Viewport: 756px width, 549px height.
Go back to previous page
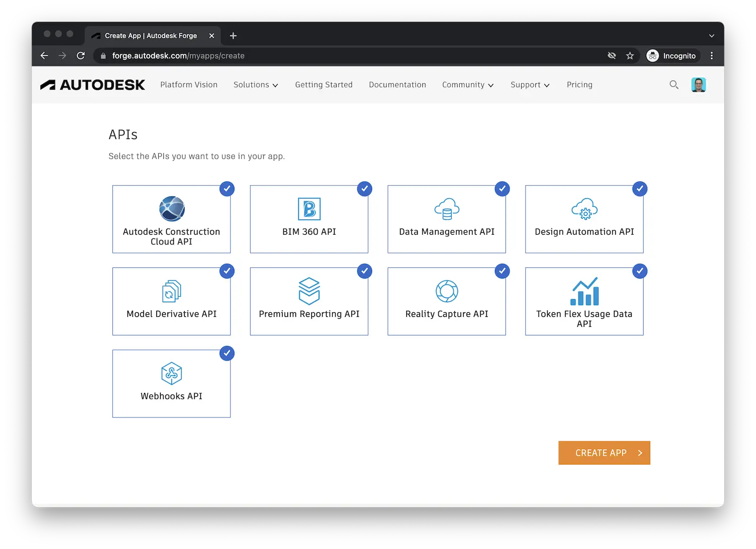point(44,56)
